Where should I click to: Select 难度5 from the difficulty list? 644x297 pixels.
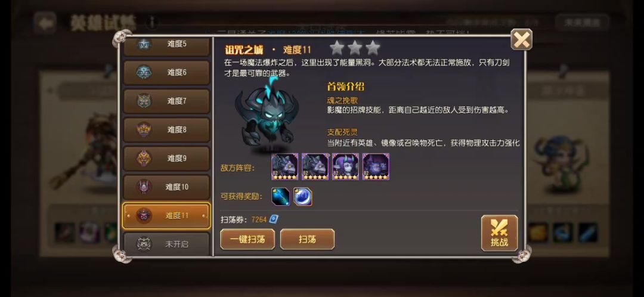166,45
